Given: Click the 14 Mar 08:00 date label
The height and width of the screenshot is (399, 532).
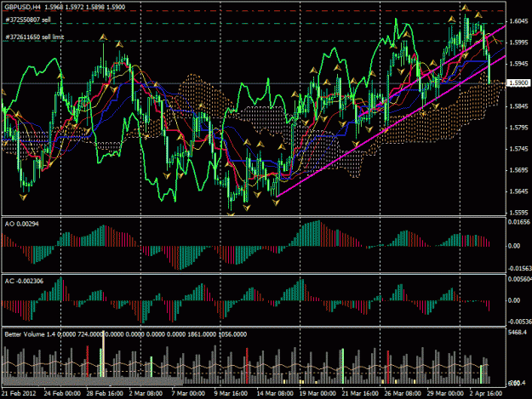Looking at the screenshot, I should click(x=275, y=393).
